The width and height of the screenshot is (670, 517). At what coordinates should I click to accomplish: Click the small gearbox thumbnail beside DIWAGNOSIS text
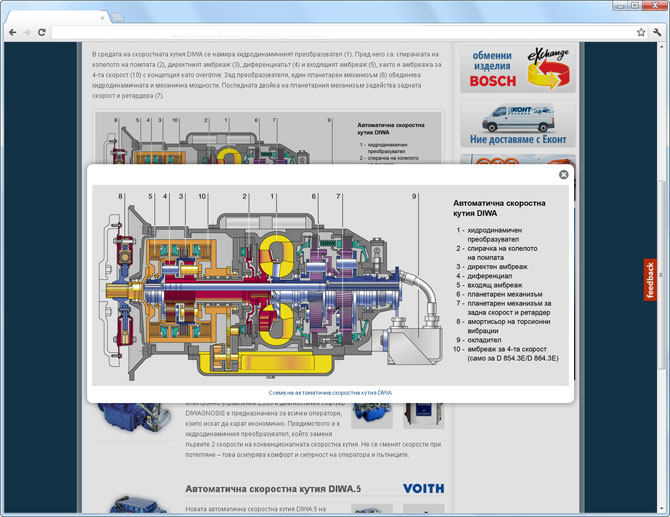coord(372,415)
